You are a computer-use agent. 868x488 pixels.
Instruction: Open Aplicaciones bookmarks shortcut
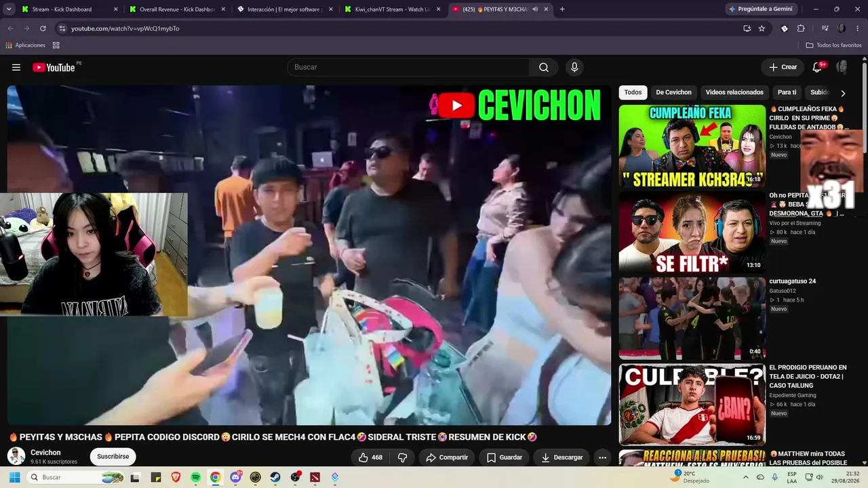click(x=25, y=45)
